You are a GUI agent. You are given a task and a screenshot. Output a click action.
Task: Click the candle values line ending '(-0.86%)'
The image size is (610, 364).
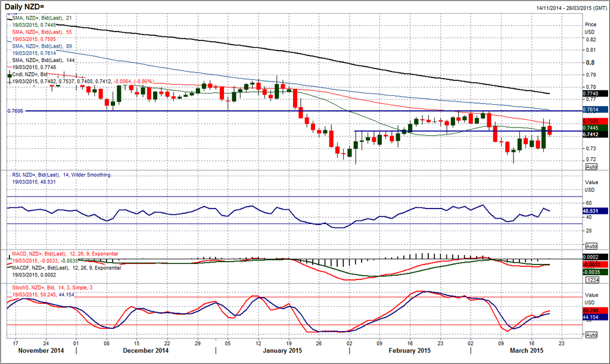[x=83, y=81]
